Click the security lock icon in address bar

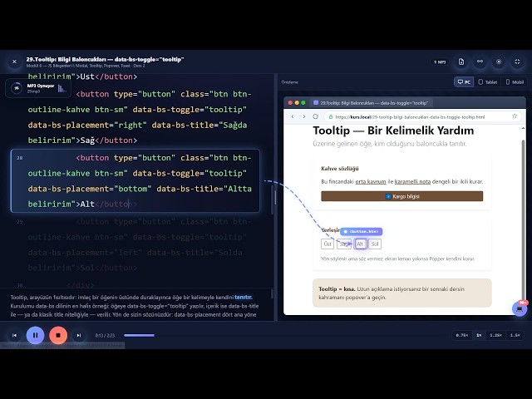(331, 116)
